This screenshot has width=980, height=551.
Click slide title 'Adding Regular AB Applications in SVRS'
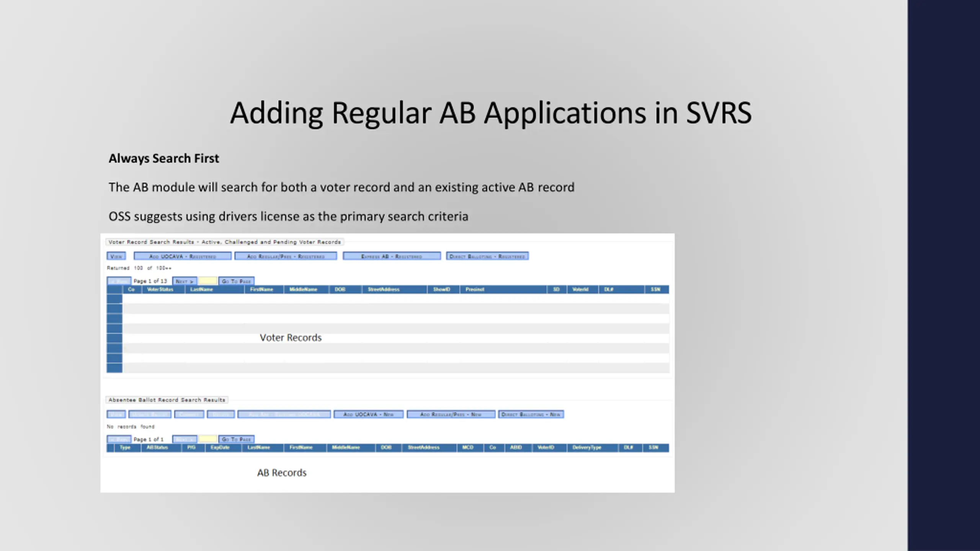[491, 113]
